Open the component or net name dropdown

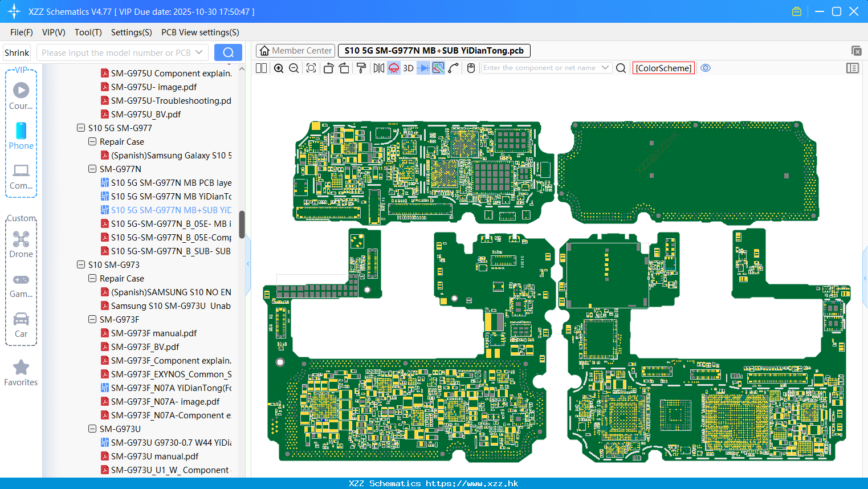(605, 68)
